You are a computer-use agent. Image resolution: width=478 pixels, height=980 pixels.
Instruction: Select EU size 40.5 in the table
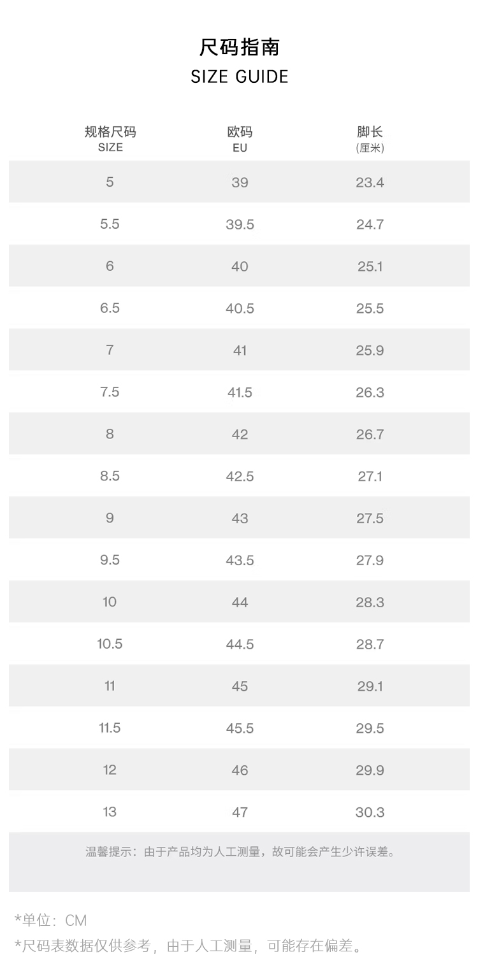240,308
